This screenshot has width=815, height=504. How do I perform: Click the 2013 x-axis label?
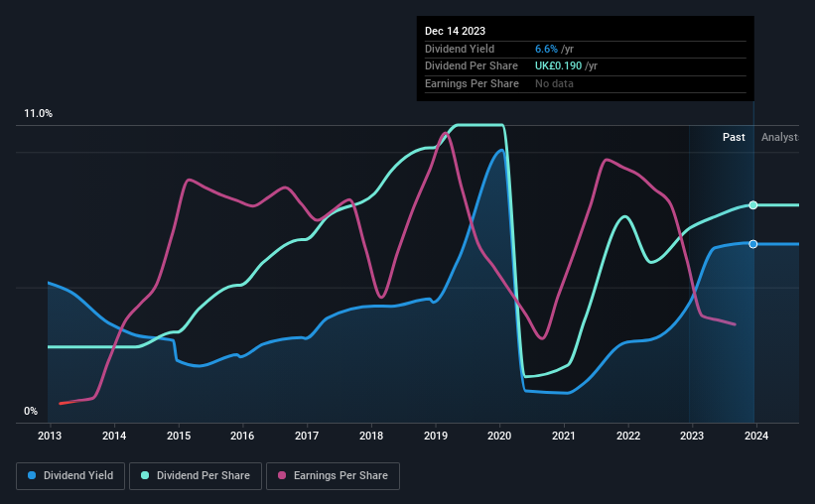50,436
